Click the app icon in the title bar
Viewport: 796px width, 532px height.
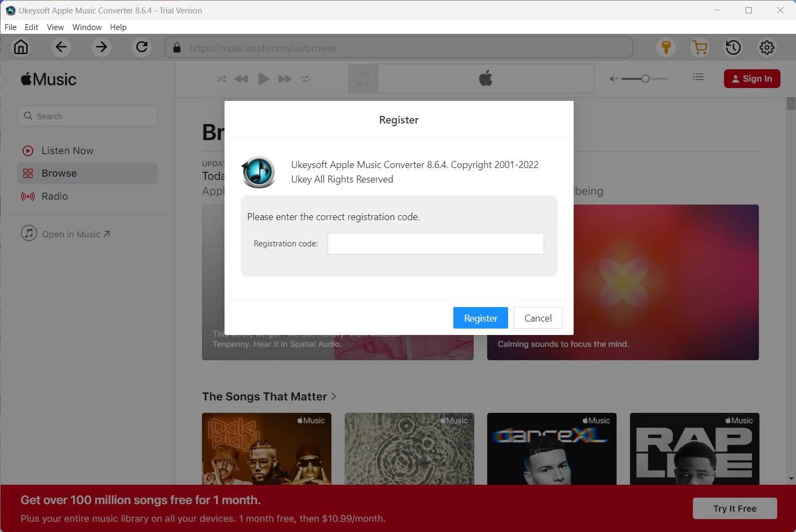pyautogui.click(x=10, y=10)
